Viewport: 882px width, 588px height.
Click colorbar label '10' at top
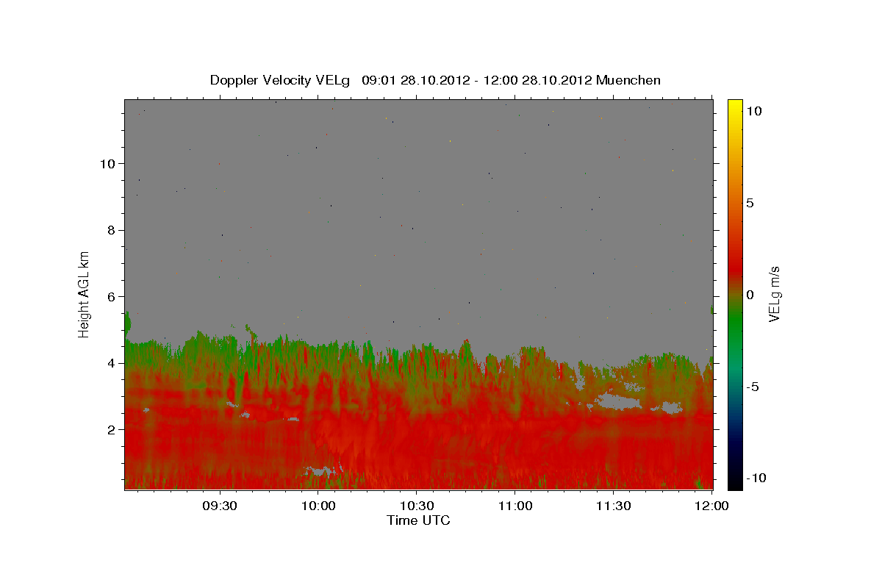(x=754, y=110)
